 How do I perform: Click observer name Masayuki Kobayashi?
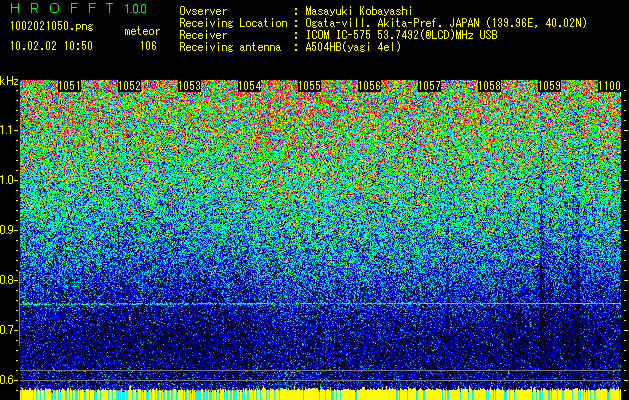[359, 11]
